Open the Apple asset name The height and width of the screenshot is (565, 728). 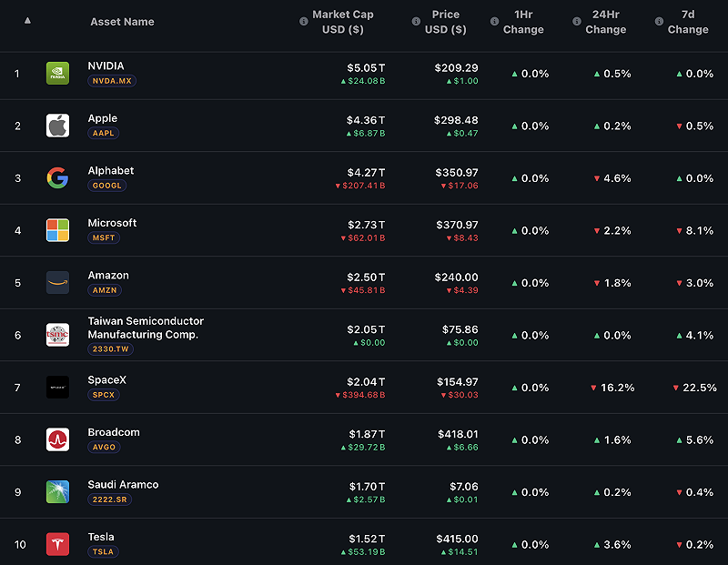click(x=103, y=118)
